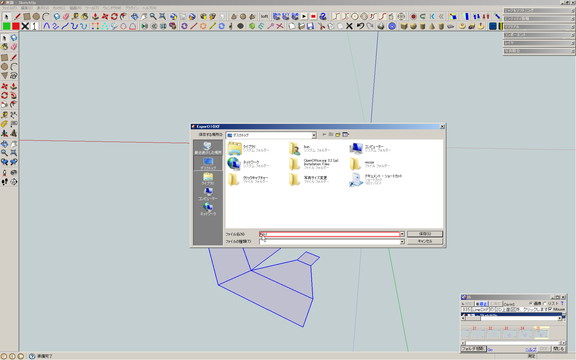Click the 保存 button in export dialog
Screen dimensions: 576x360
pyautogui.click(x=425, y=234)
